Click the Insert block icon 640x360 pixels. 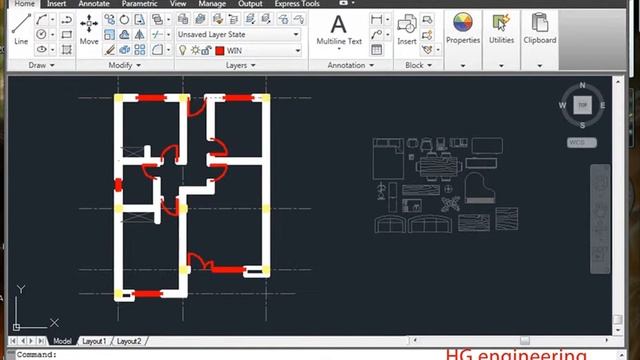coord(407,29)
